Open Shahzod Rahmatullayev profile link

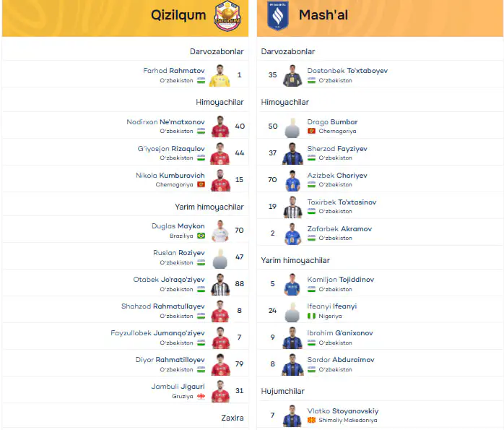pos(163,306)
